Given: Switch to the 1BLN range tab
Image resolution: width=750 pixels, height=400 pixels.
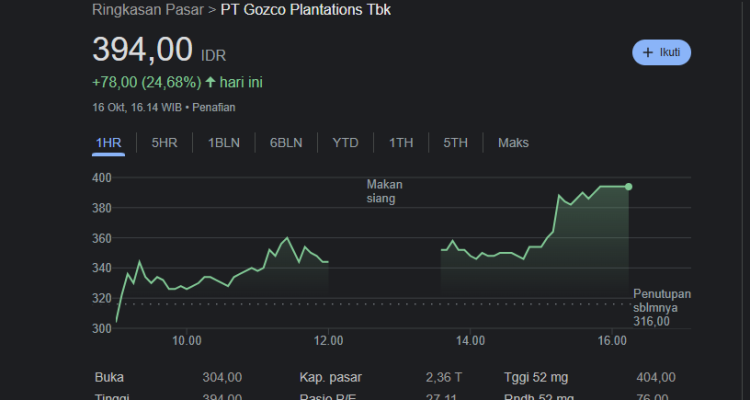Looking at the screenshot, I should 223,143.
